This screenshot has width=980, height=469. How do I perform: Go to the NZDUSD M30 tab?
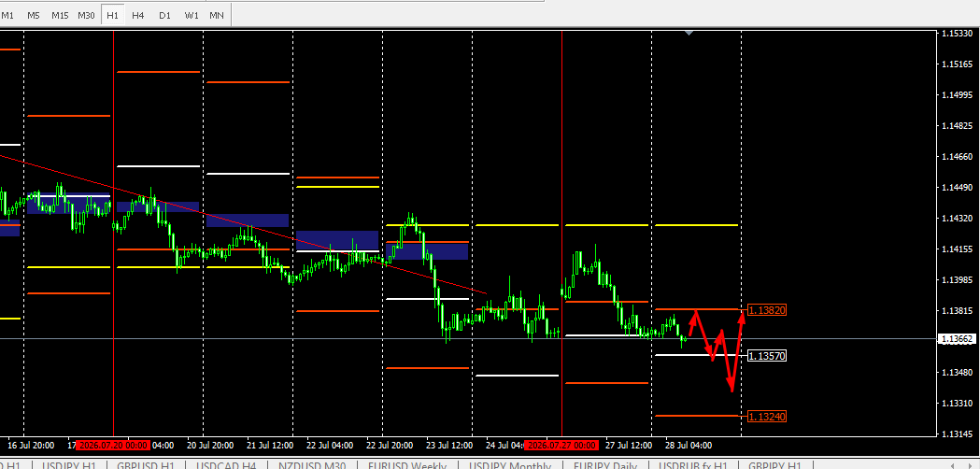(313, 465)
